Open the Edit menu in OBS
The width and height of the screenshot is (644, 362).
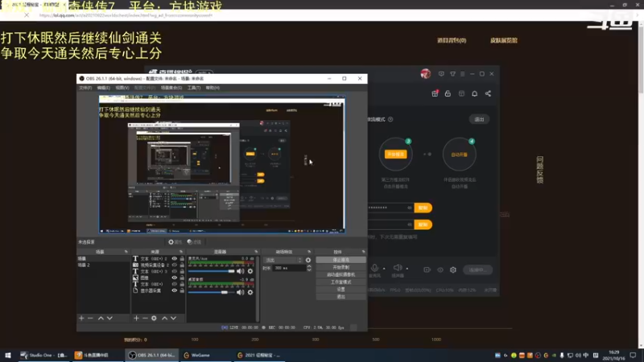coord(104,88)
